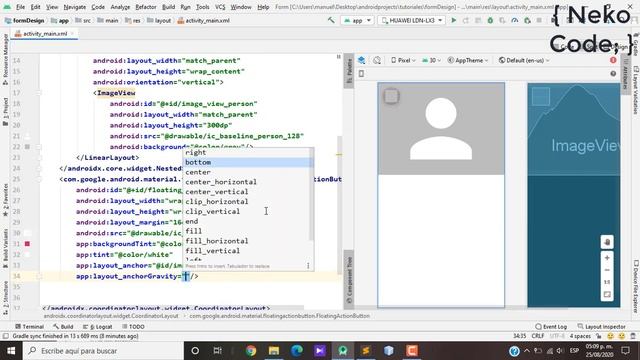This screenshot has height=360, width=640.
Task: Toggle the pan hand tool in preview
Action: [607, 242]
